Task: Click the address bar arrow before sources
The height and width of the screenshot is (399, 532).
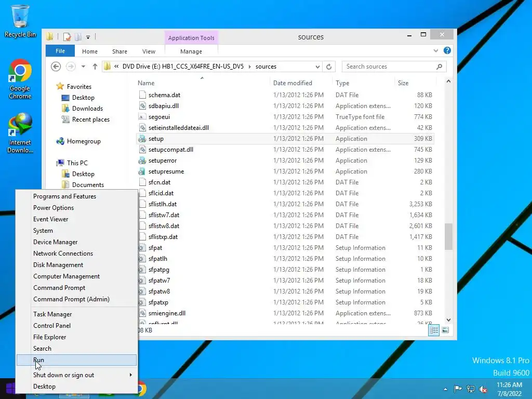Action: [250, 66]
